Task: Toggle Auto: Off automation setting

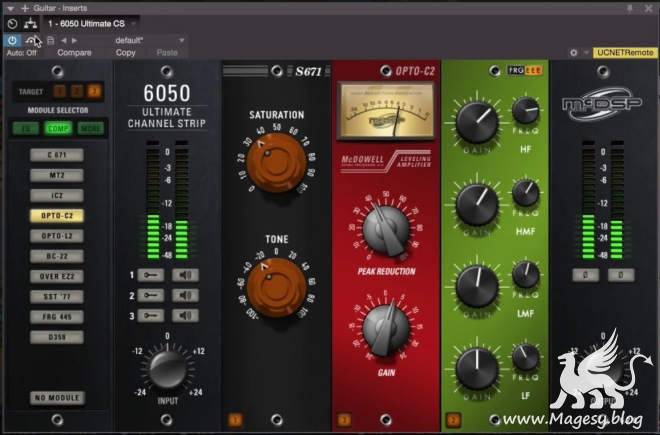Action: tap(21, 53)
